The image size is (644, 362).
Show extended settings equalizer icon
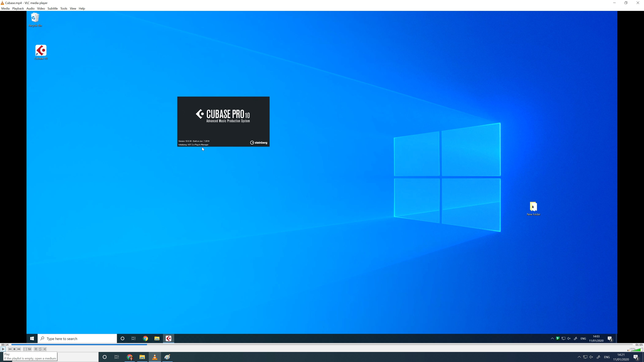pyautogui.click(x=30, y=349)
